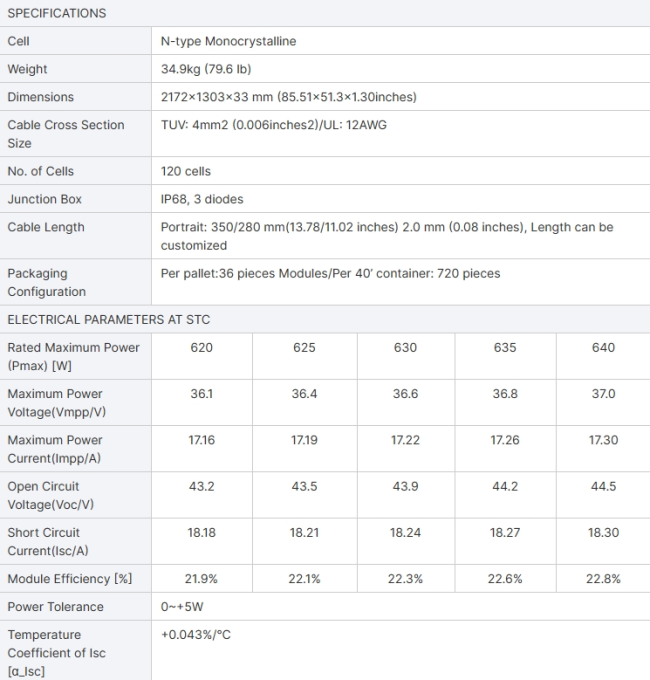This screenshot has height=680, width=650.
Task: Click the ELECTRICAL PARAMETERS AT STC header
Action: coord(109,320)
